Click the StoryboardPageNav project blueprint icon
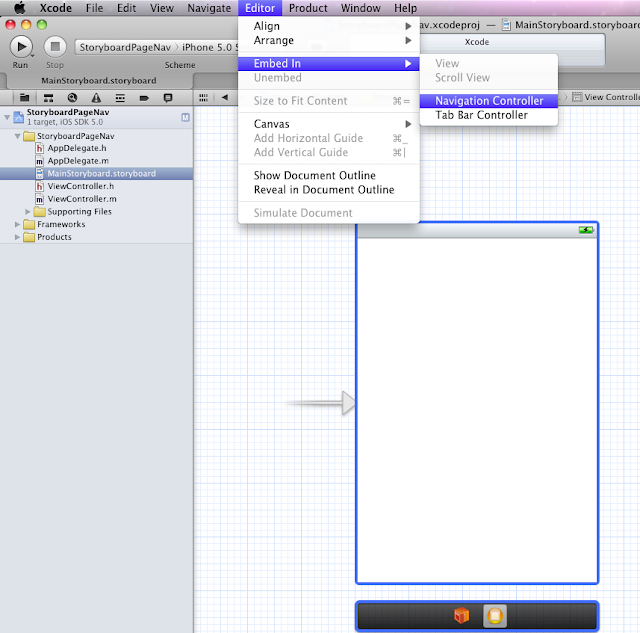The image size is (640, 633). tap(19, 117)
